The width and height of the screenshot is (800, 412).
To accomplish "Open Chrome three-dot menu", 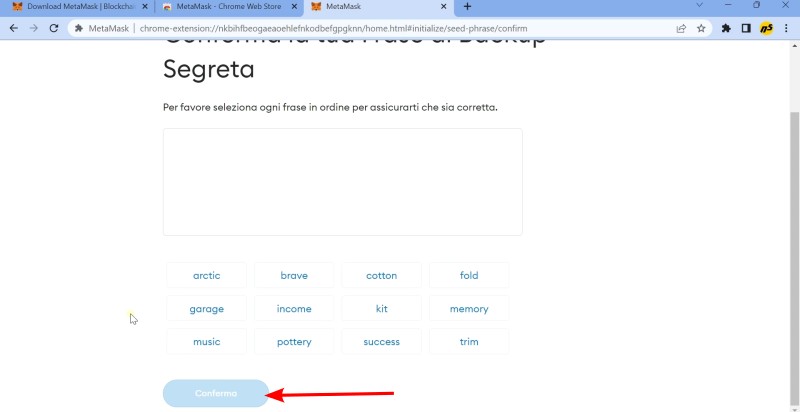I will pyautogui.click(x=786, y=29).
